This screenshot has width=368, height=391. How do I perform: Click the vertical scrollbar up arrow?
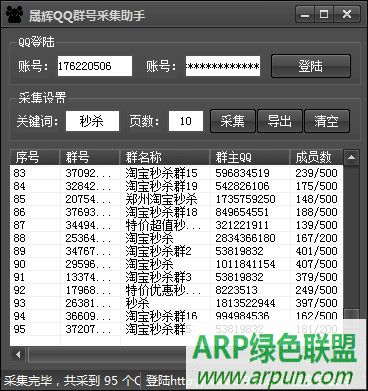[351, 157]
